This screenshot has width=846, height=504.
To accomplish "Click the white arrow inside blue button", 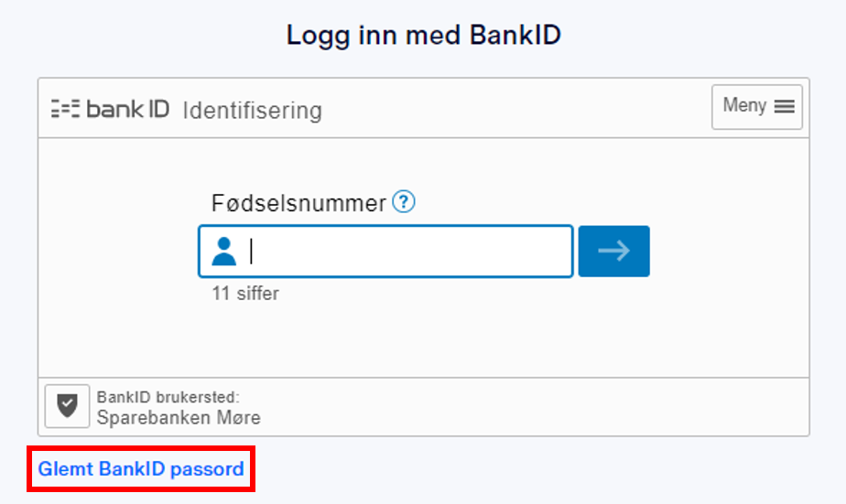I will [x=614, y=251].
